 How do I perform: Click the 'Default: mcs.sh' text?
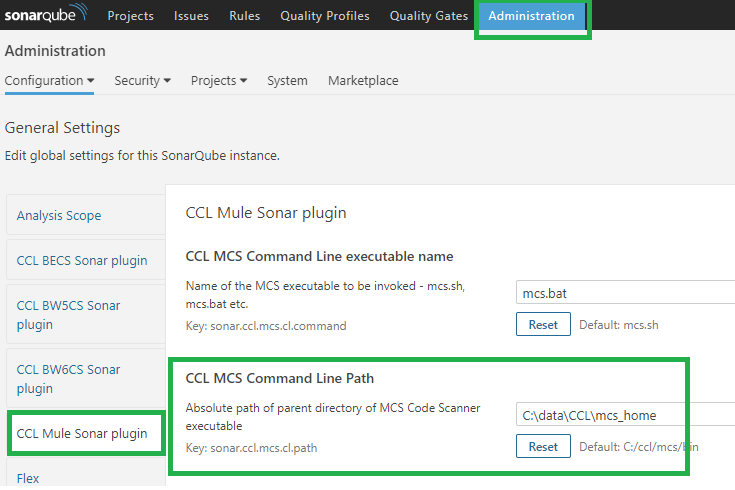[619, 325]
